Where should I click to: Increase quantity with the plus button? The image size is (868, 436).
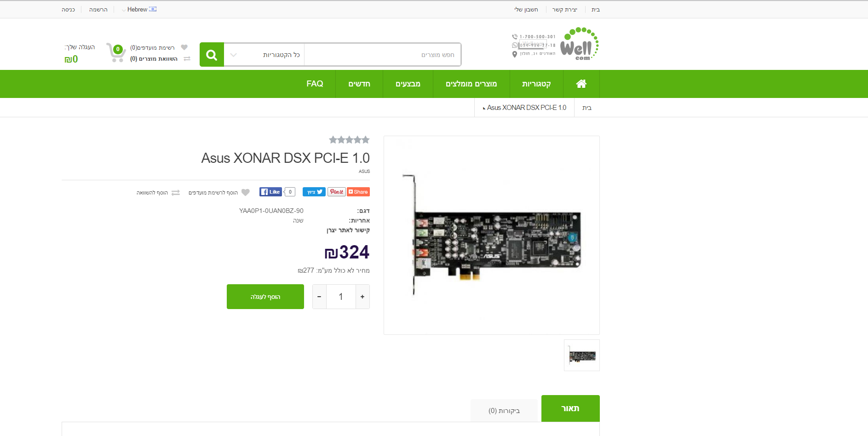(x=362, y=297)
